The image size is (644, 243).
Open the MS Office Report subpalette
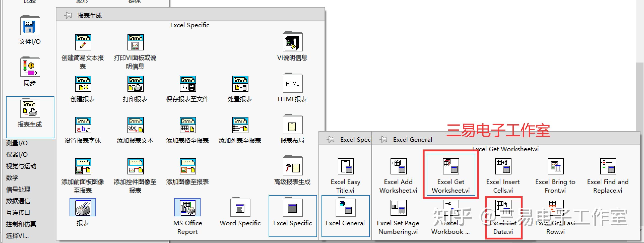187,207
